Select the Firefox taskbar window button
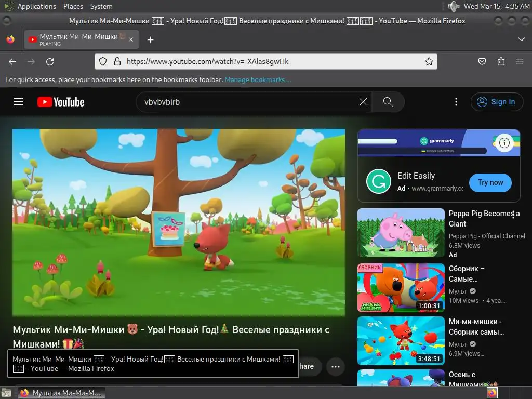 point(61,393)
